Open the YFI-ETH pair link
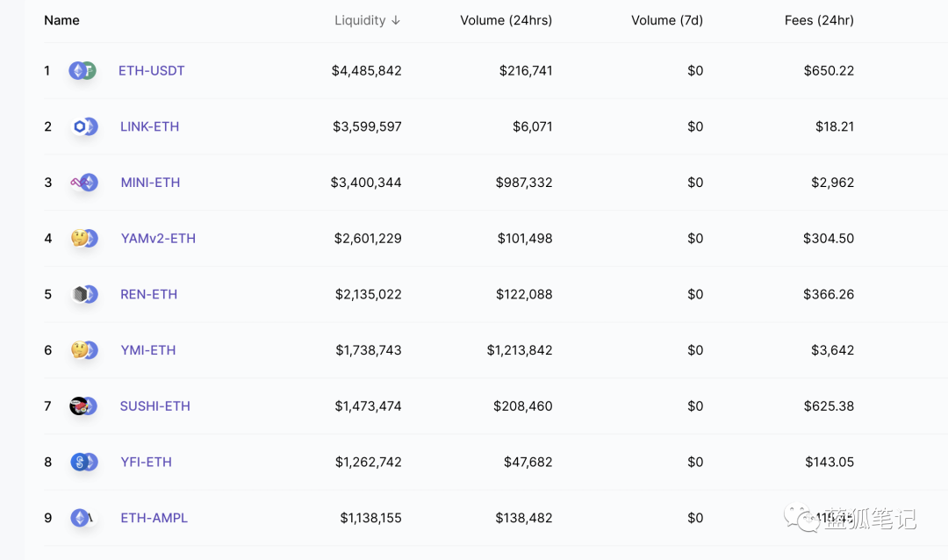The width and height of the screenshot is (948, 560). pyautogui.click(x=146, y=463)
